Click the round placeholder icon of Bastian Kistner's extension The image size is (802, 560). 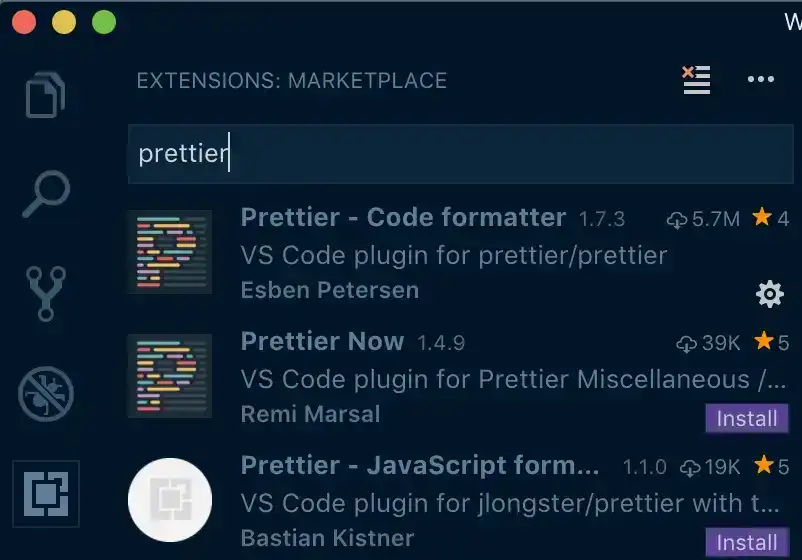(170, 500)
